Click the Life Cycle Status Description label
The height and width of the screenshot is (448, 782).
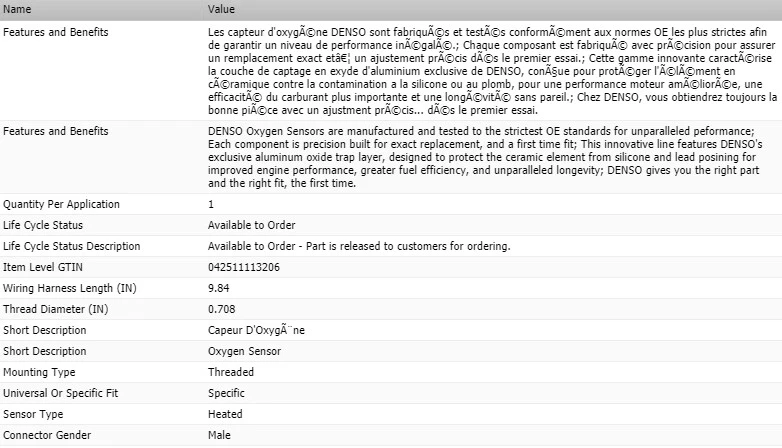coord(71,246)
